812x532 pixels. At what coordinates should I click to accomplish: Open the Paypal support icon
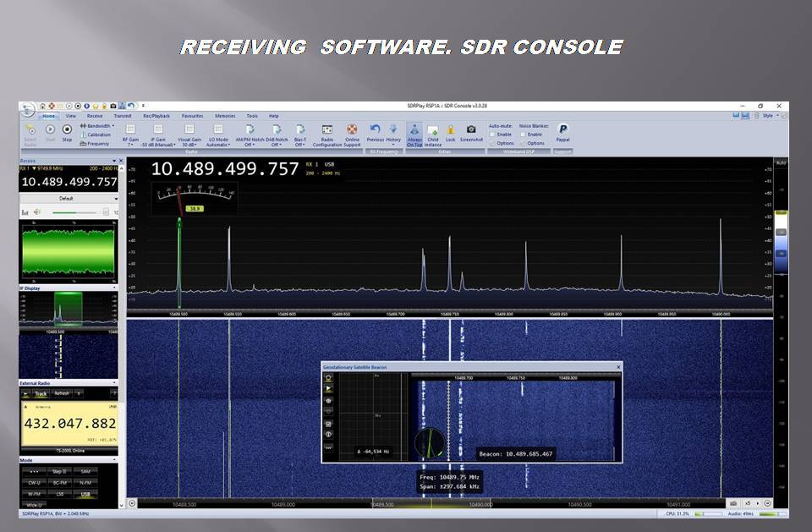563,133
